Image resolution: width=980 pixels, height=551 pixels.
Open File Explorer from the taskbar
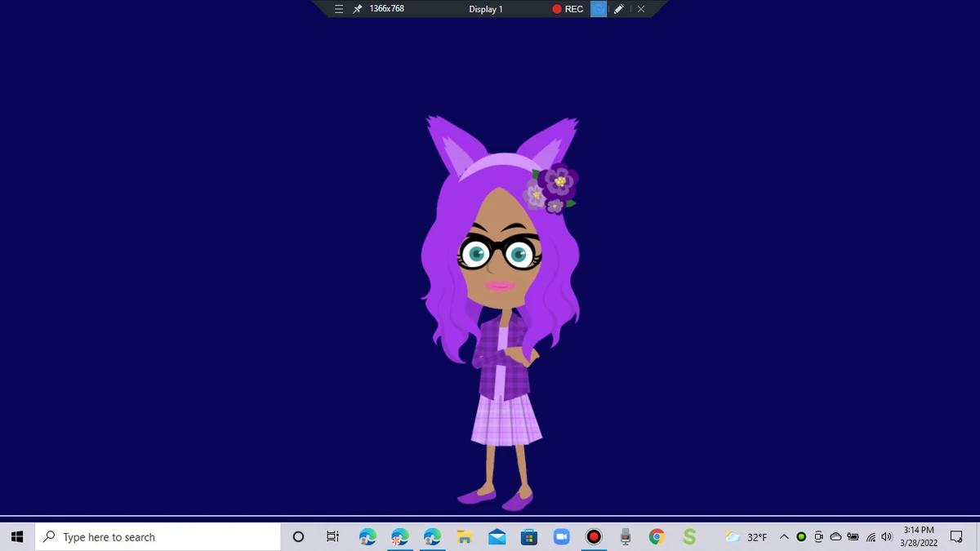point(464,537)
